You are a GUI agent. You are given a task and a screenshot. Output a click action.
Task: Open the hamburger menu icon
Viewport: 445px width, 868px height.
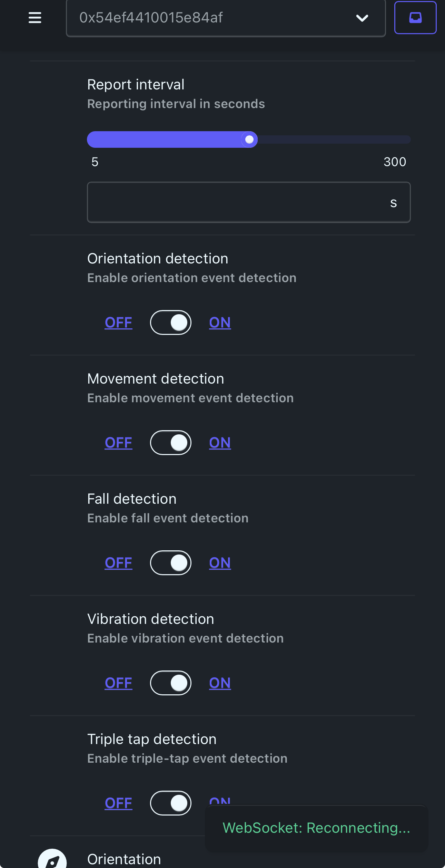pos(35,18)
